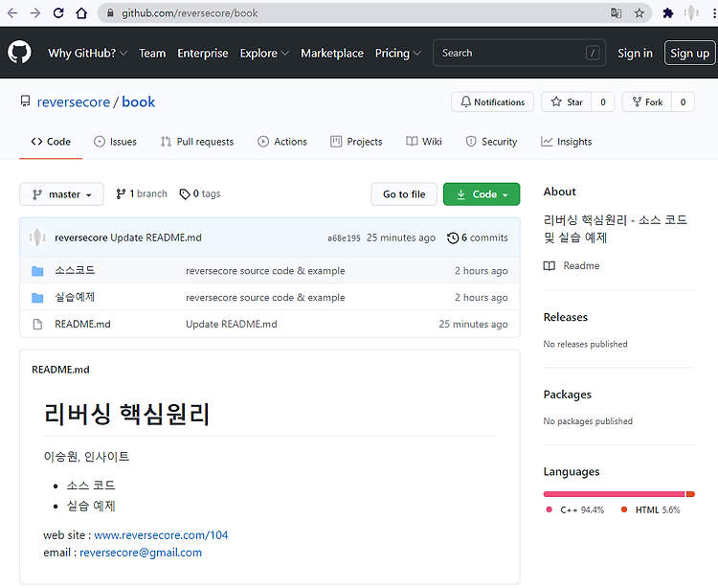The height and width of the screenshot is (588, 718).
Task: Bookmark the page with the star icon
Action: tap(639, 13)
